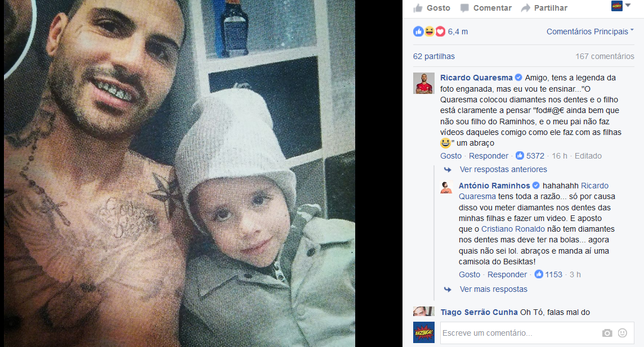This screenshot has width=644, height=347.
Task: Click the Ricardo Quaresma name link
Action: (x=476, y=78)
